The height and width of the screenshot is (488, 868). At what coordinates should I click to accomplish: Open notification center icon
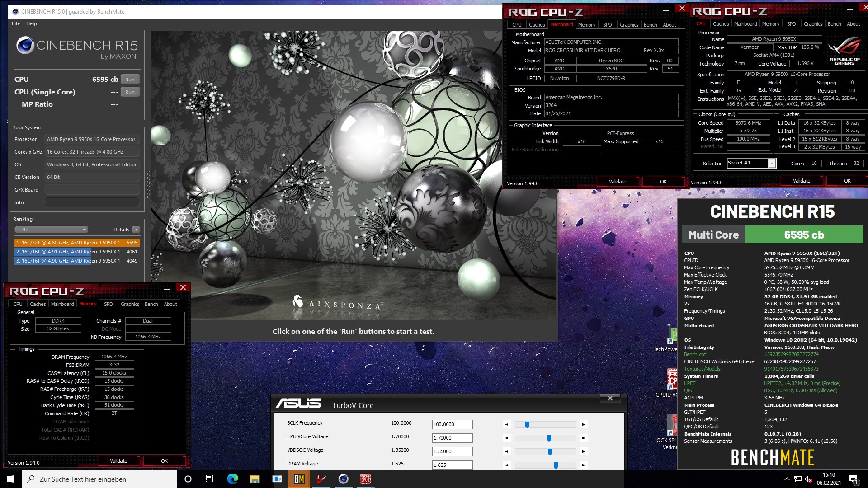[x=854, y=479]
